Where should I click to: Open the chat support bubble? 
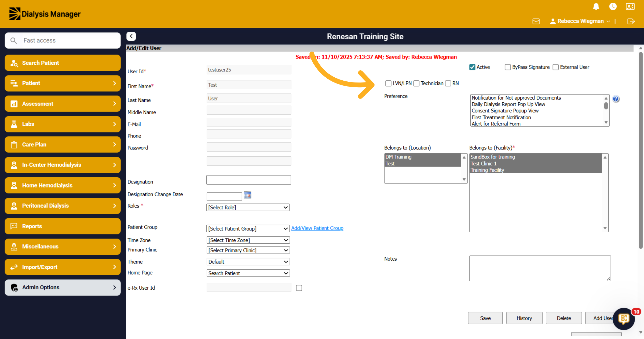624,319
